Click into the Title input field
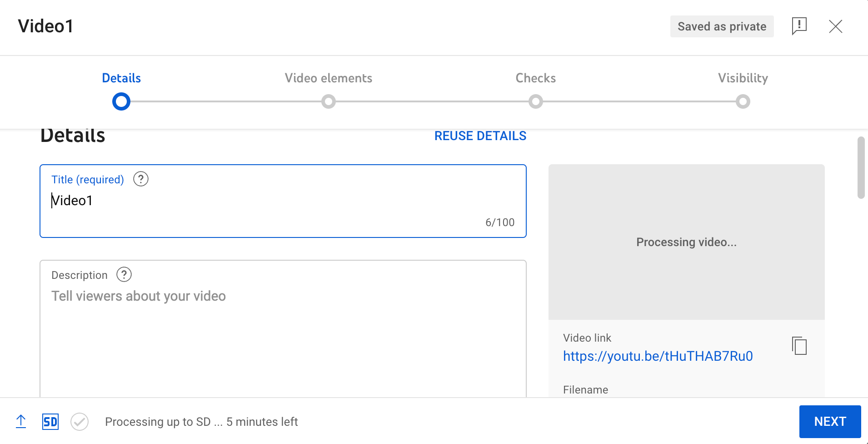Image resolution: width=868 pixels, height=444 pixels. 283,201
